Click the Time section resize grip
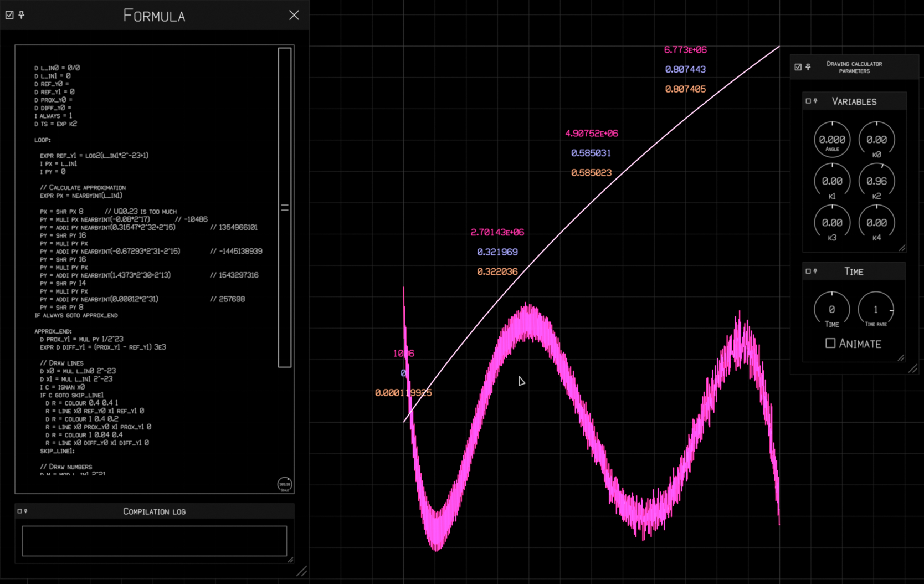The width and height of the screenshot is (924, 584). (x=901, y=357)
